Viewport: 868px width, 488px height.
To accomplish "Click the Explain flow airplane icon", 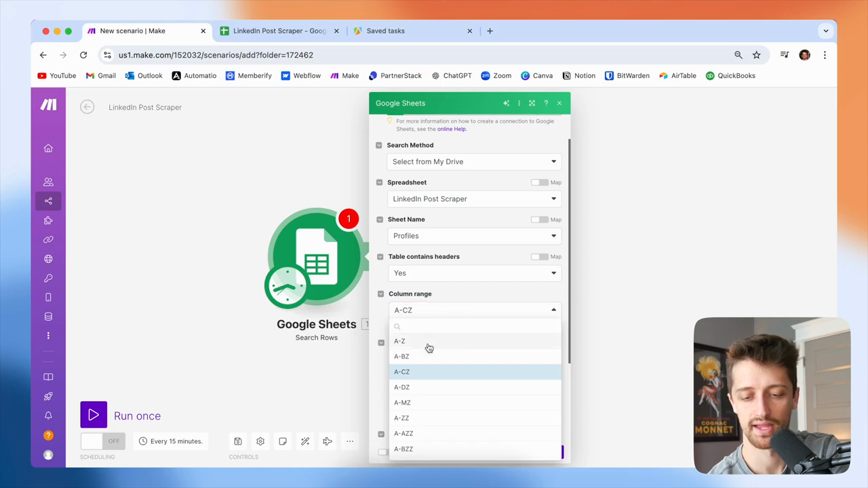I will tap(328, 441).
